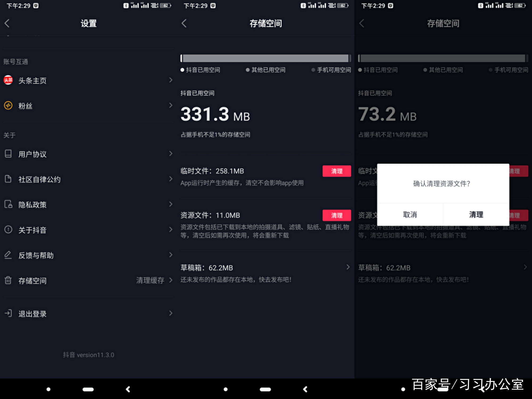Image resolution: width=532 pixels, height=399 pixels.
Task: Cancel the dialog with 取消
Action: click(x=410, y=214)
